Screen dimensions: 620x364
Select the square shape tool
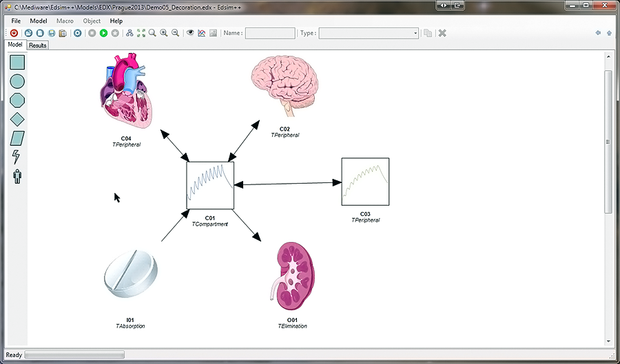(17, 62)
